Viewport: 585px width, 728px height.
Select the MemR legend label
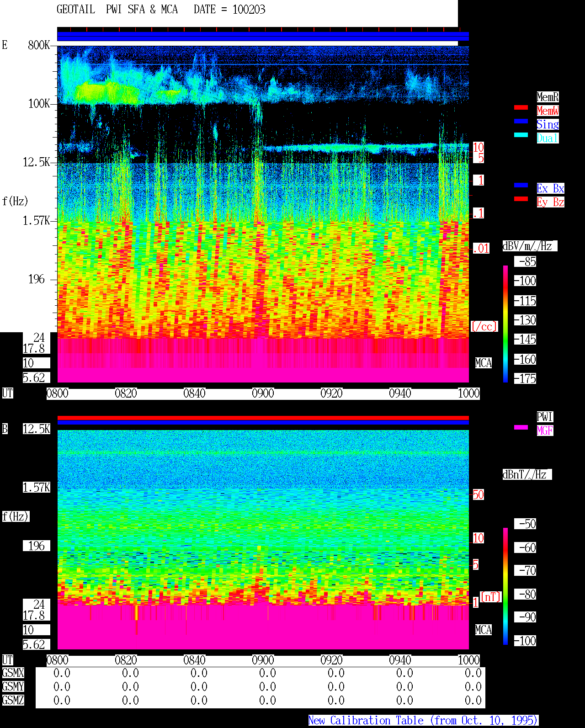point(548,97)
